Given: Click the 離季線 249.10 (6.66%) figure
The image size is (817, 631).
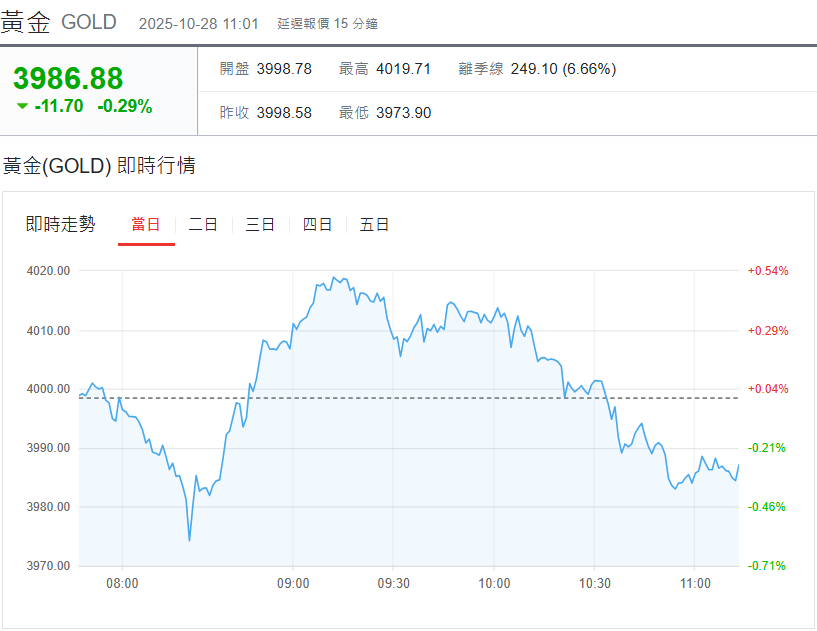Looking at the screenshot, I should tap(563, 69).
